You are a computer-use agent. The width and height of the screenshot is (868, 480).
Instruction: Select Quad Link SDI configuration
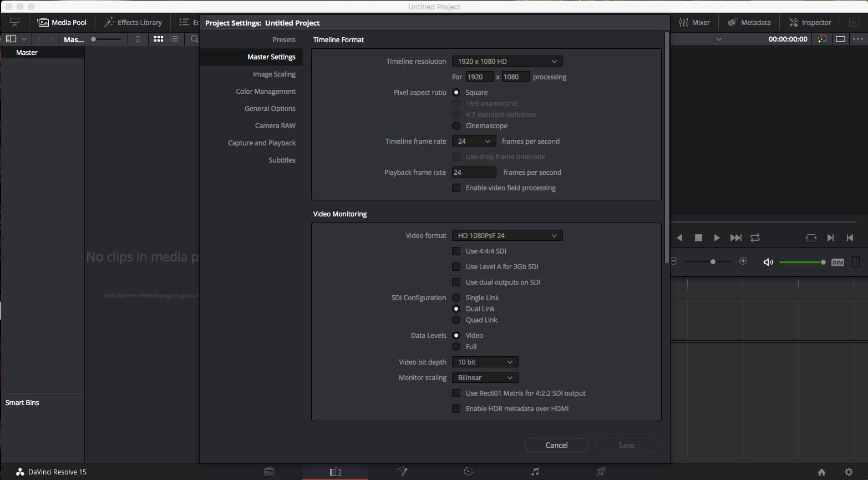[x=456, y=320]
